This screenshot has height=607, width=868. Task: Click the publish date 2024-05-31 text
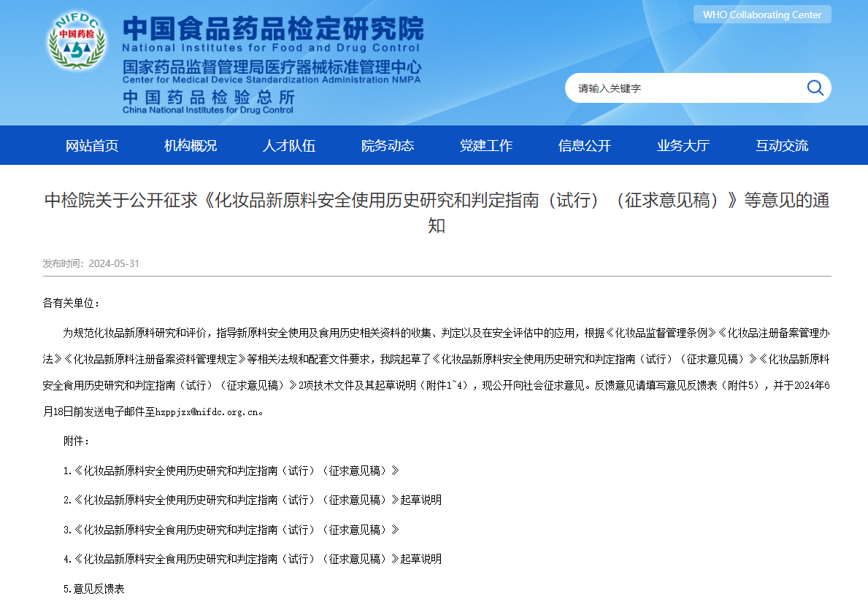114,263
